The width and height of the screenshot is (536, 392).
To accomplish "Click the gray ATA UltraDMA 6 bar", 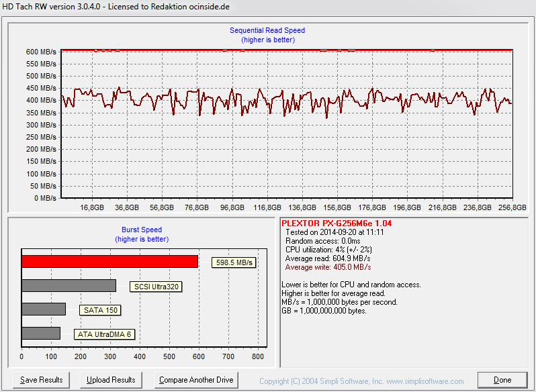I will point(41,334).
